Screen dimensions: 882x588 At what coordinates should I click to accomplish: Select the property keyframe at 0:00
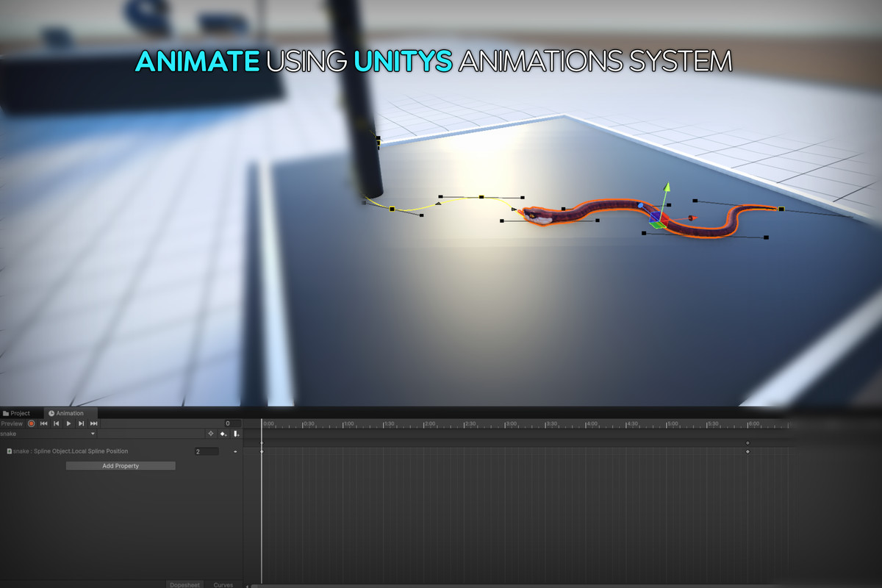[x=262, y=451]
